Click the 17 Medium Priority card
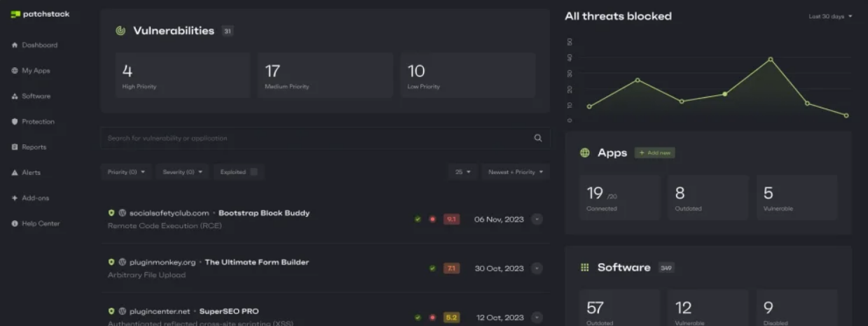868x326 pixels. (x=325, y=76)
